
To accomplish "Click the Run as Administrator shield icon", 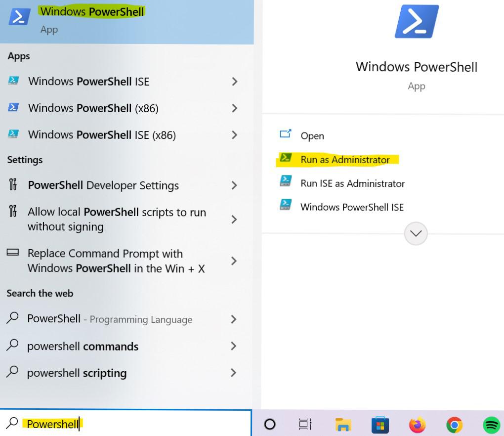I will pyautogui.click(x=286, y=158).
